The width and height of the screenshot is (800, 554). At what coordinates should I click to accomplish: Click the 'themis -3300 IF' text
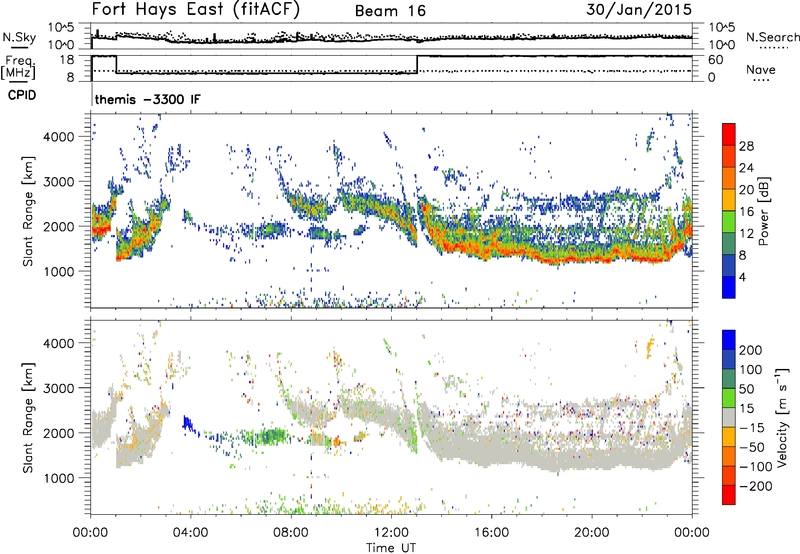pos(147,99)
